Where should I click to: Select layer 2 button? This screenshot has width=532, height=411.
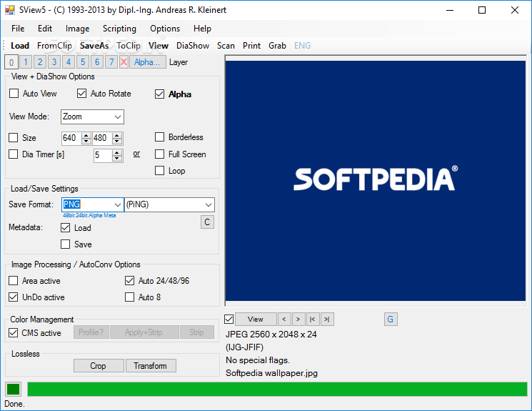click(40, 62)
